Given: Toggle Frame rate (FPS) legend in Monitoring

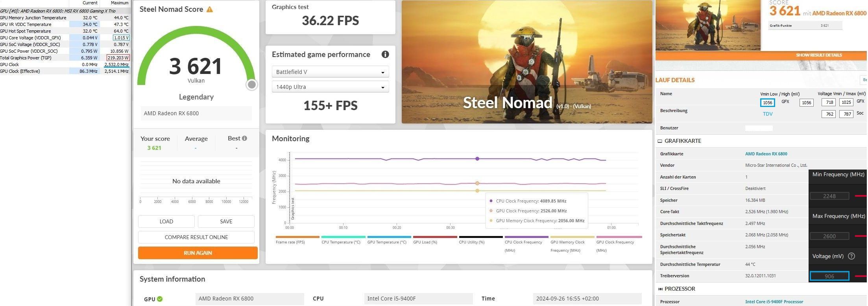Looking at the screenshot, I should [x=297, y=240].
